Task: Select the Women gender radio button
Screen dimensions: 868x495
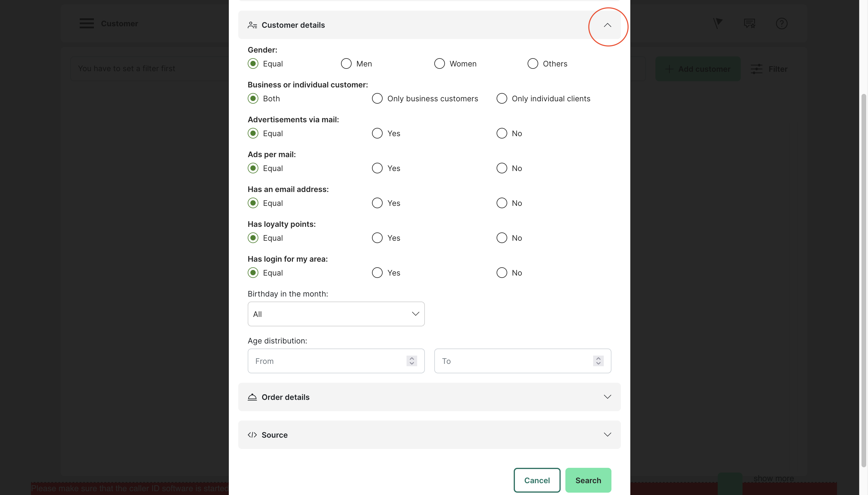Action: tap(439, 63)
